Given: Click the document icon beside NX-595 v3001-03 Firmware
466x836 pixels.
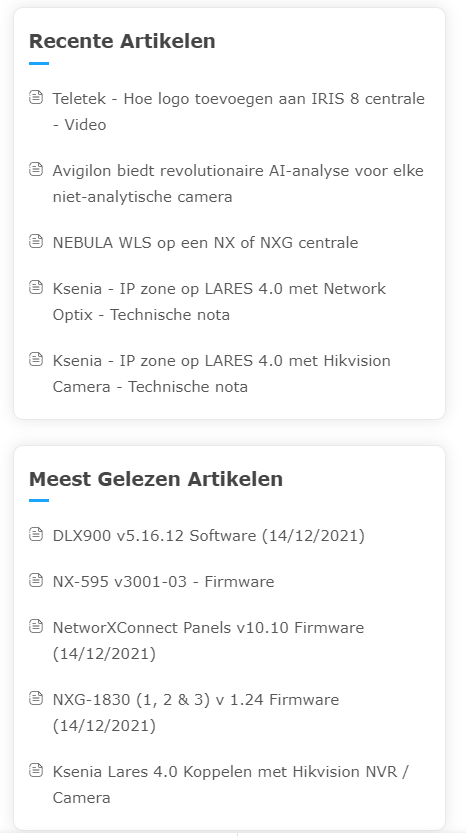Looking at the screenshot, I should click(x=36, y=580).
